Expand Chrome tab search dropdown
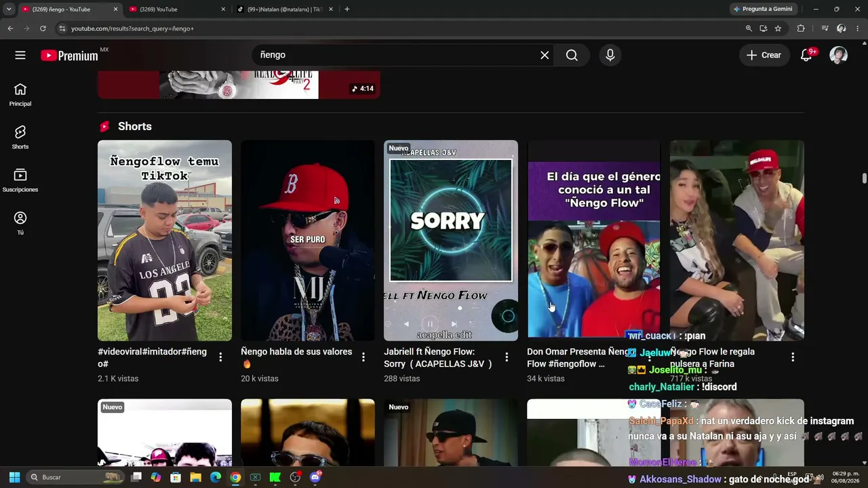This screenshot has width=868, height=488. pos(9,9)
